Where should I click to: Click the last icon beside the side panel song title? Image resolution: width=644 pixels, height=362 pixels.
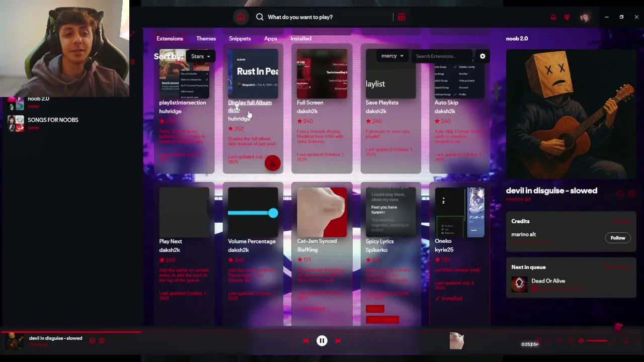[632, 194]
